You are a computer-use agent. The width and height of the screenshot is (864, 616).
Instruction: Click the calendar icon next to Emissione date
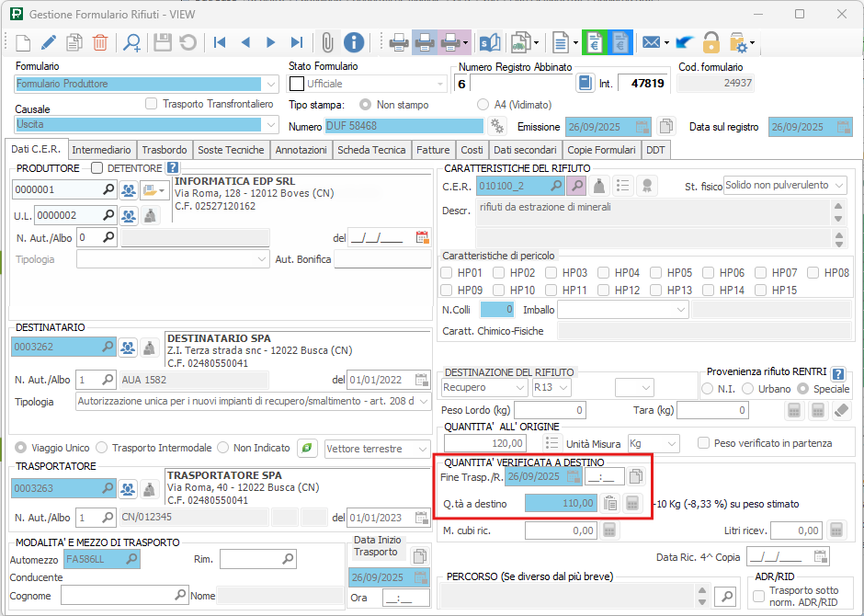[642, 127]
